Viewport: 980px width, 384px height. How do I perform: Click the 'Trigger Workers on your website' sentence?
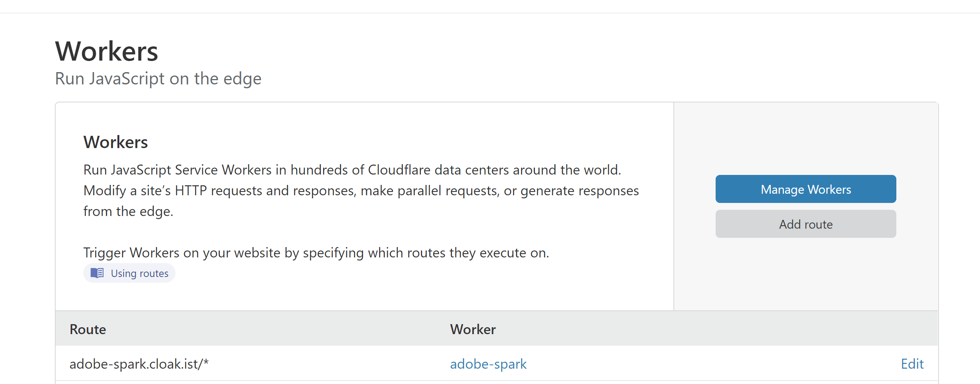[316, 253]
